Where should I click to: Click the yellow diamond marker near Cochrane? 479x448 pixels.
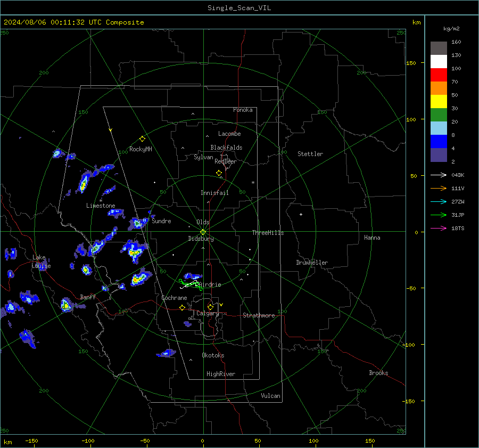pyautogui.click(x=183, y=308)
